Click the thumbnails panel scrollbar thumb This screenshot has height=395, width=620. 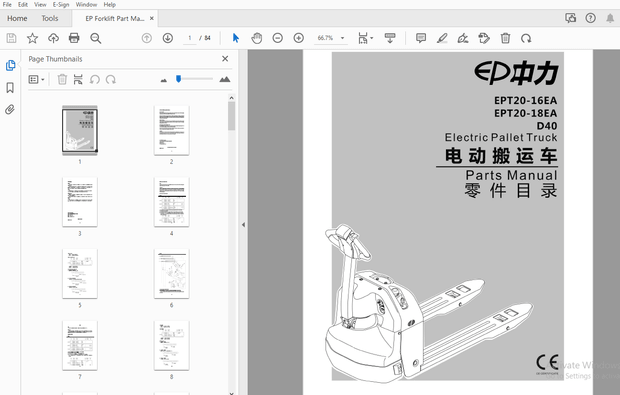point(232,116)
